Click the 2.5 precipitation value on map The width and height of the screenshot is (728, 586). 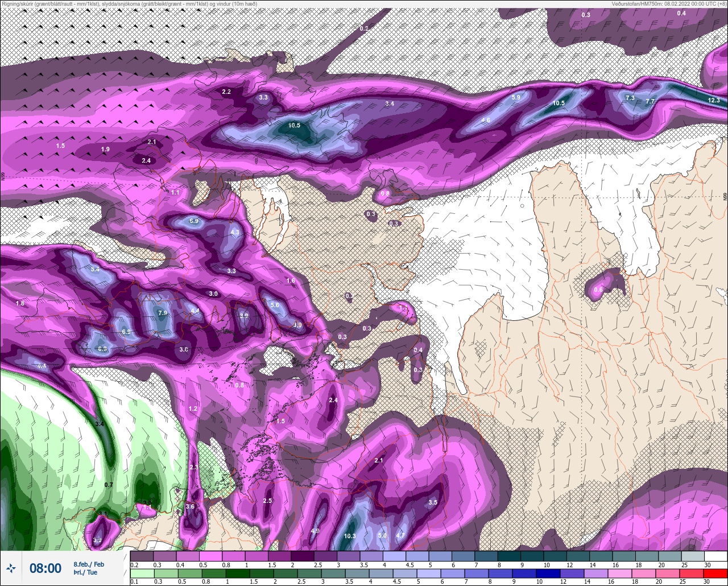tap(267, 501)
